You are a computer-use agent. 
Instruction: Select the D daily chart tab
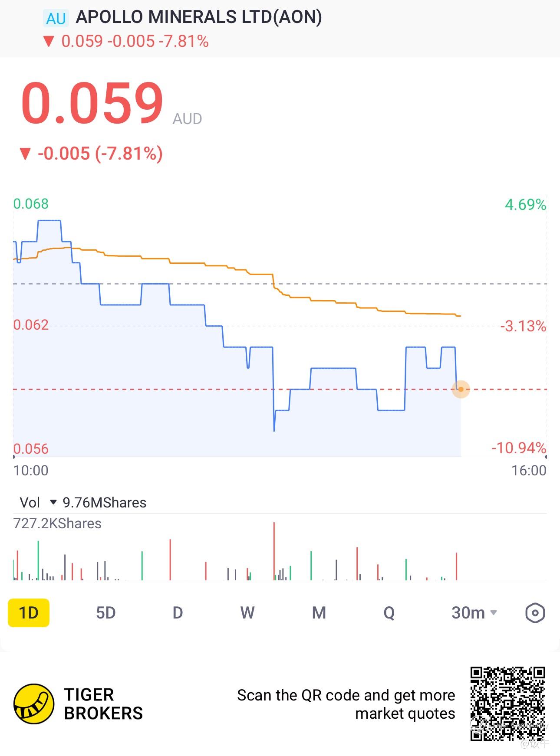178,613
